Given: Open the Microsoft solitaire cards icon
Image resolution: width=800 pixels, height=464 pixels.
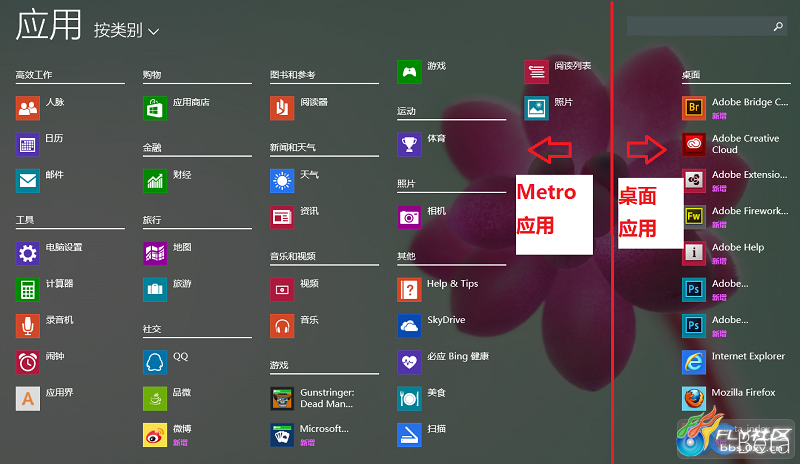Looking at the screenshot, I should pos(282,435).
